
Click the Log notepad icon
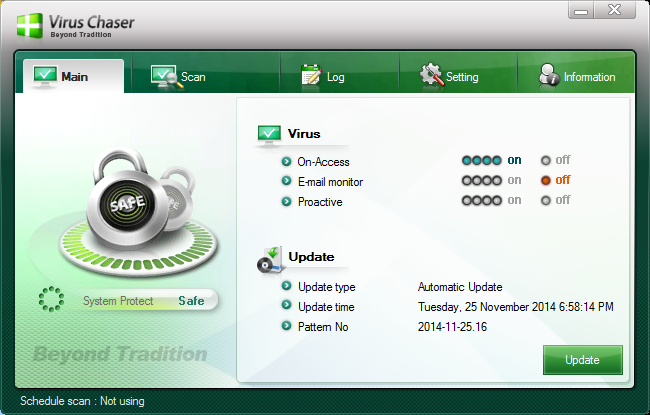point(311,76)
